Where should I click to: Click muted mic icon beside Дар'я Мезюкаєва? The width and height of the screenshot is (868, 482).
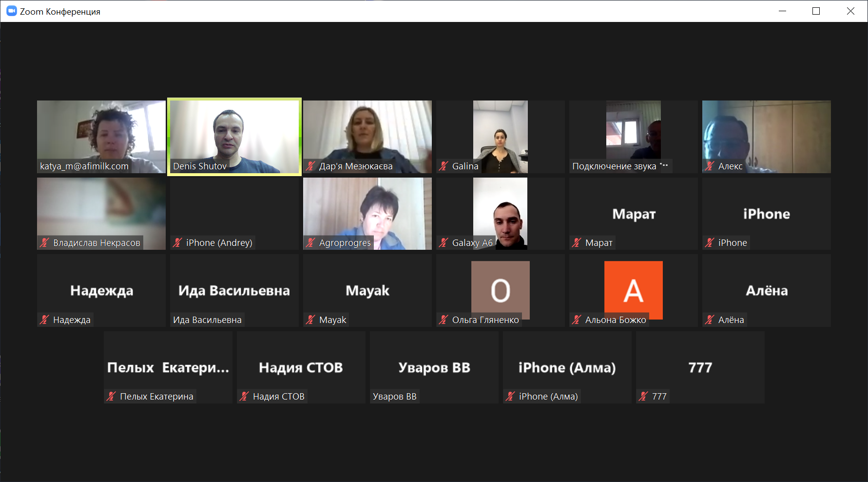click(310, 166)
